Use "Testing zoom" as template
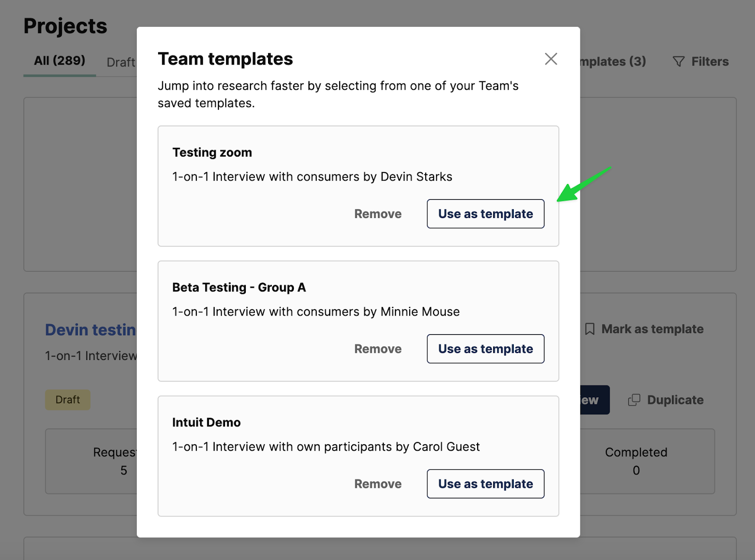The image size is (755, 560). pyautogui.click(x=485, y=214)
